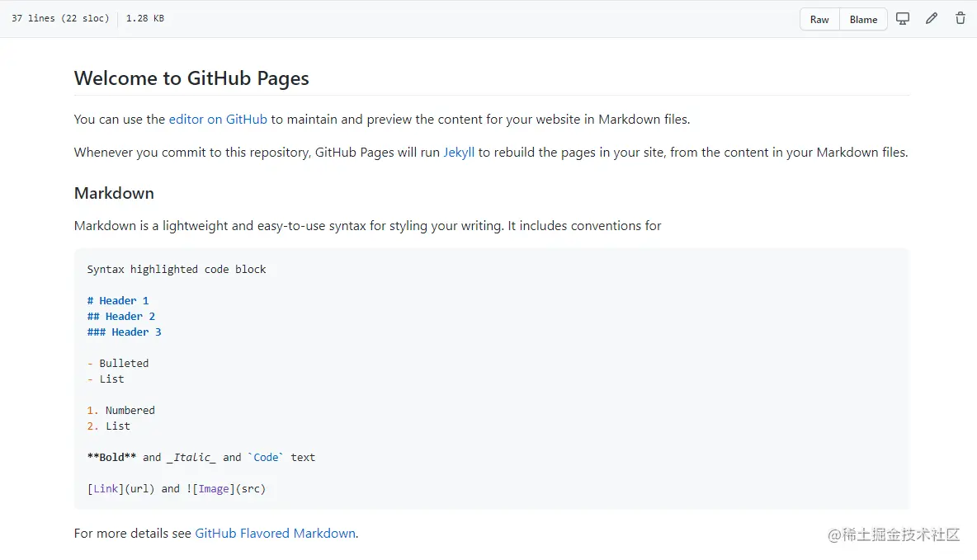Click the 'Markdown' subheading
Viewport: 977px width, 560px height.
point(114,193)
